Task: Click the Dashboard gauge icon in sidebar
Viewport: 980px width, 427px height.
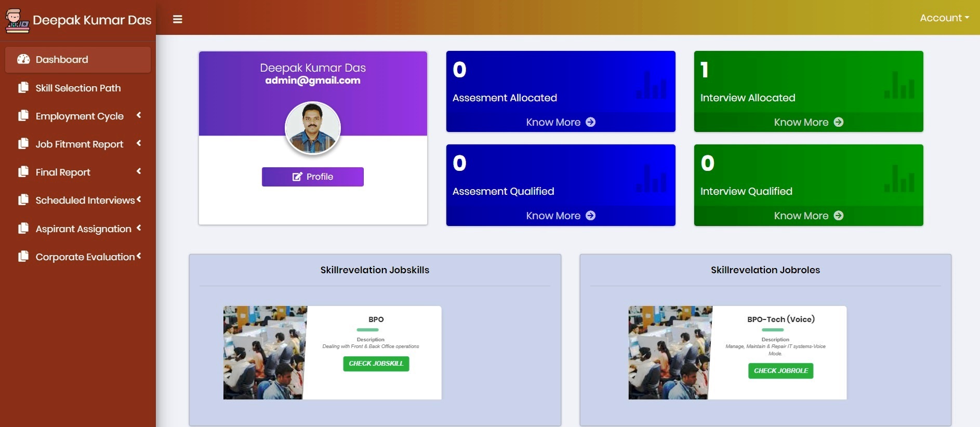Action: 23,59
